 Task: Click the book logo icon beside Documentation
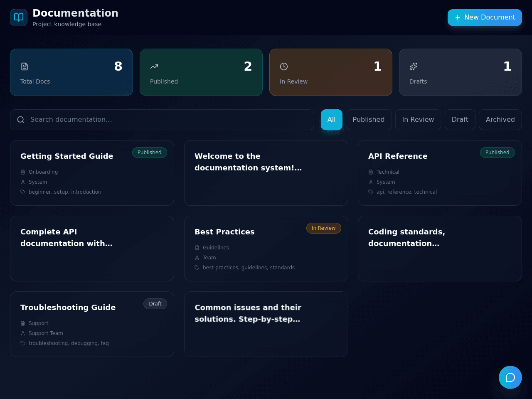pos(19,17)
